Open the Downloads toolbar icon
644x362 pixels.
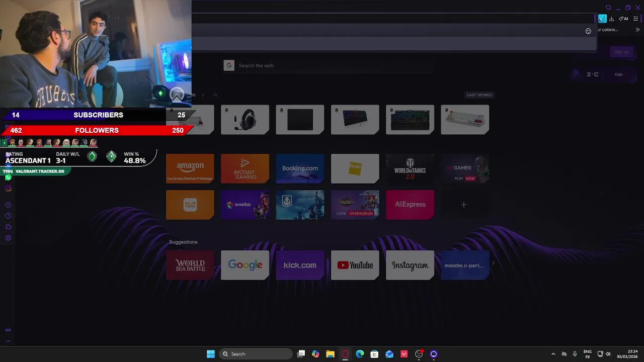click(611, 19)
